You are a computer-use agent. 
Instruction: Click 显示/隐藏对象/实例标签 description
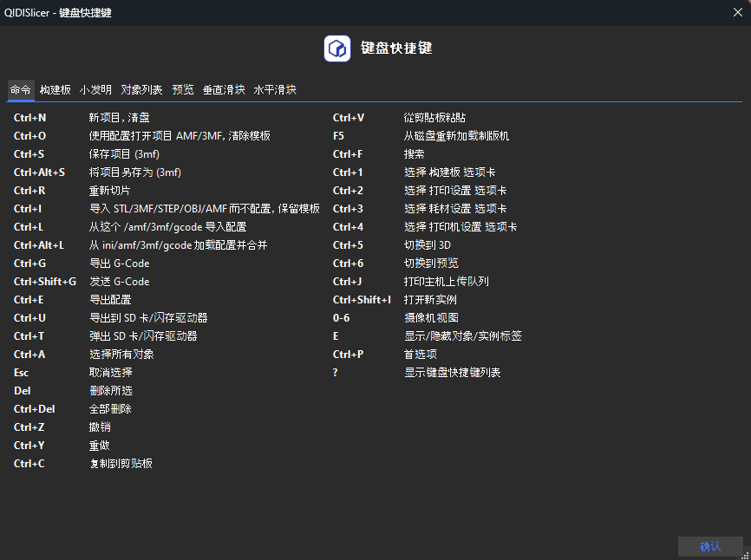pos(463,336)
